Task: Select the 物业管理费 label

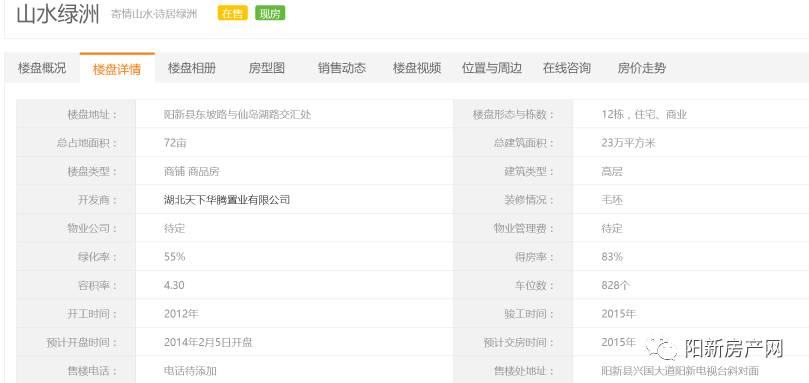Action: point(524,228)
